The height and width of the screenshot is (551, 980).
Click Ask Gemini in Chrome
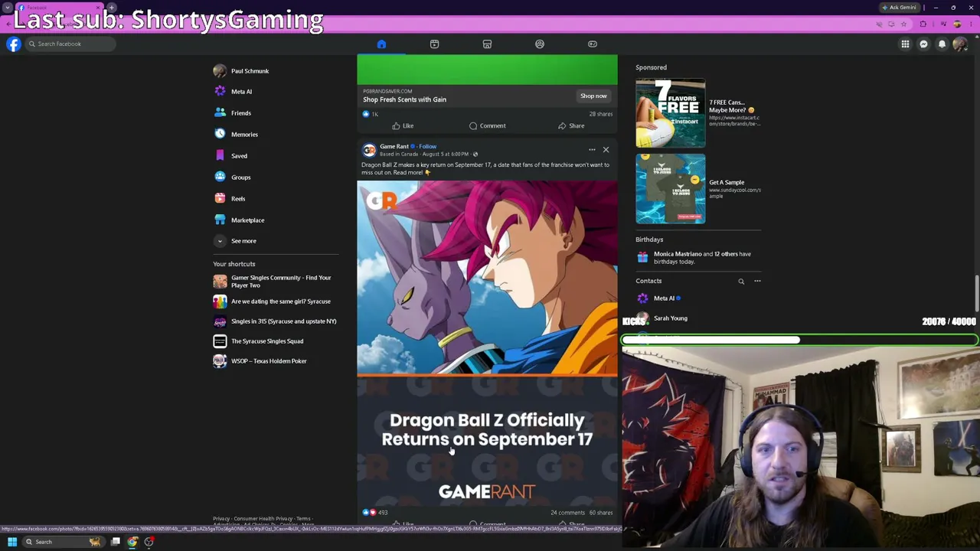point(899,8)
